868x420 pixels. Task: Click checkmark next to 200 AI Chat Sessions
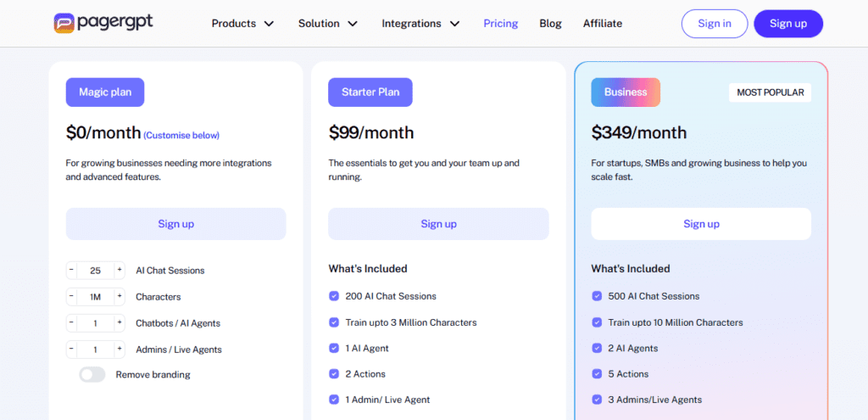334,296
